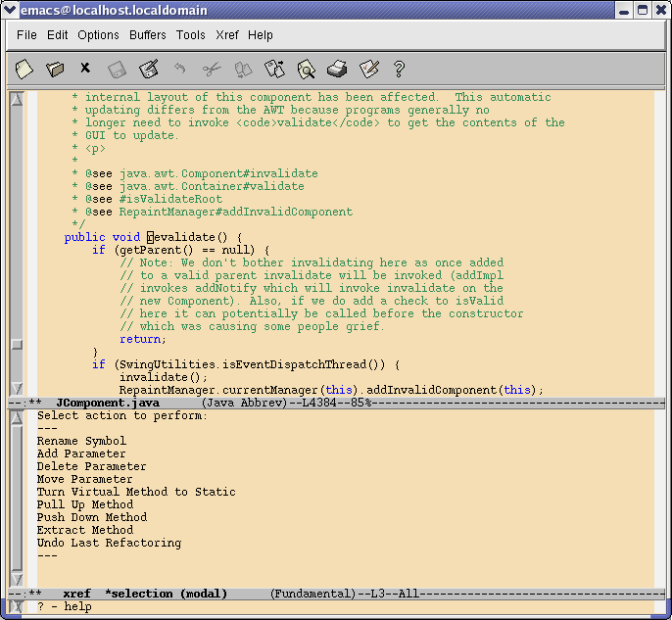Open the window menu icon in title bar
672x620 pixels.
pos(10,10)
